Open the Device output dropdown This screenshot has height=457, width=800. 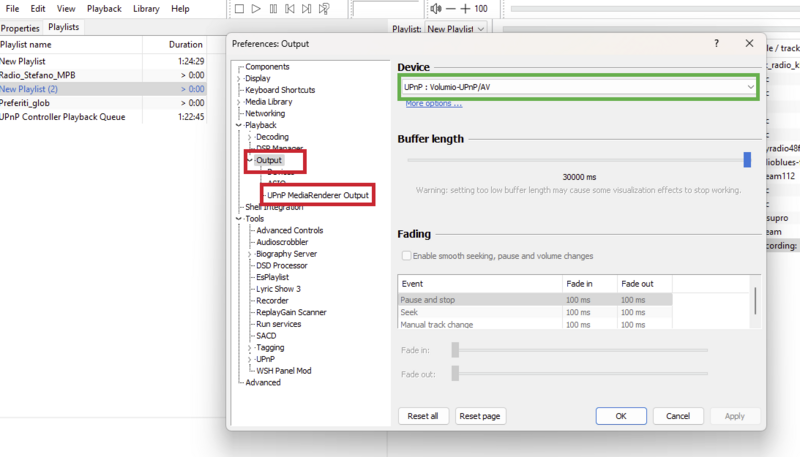[x=576, y=87]
